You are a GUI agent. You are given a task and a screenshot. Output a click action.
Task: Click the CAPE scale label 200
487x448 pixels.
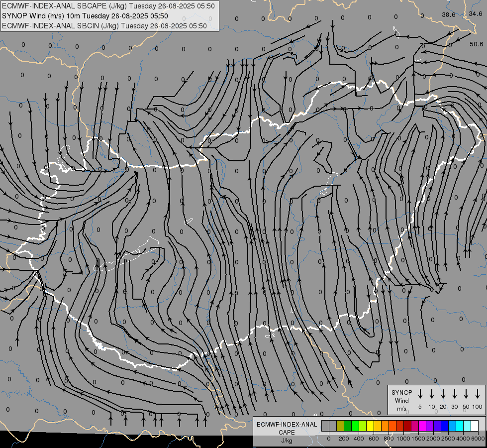344,439
